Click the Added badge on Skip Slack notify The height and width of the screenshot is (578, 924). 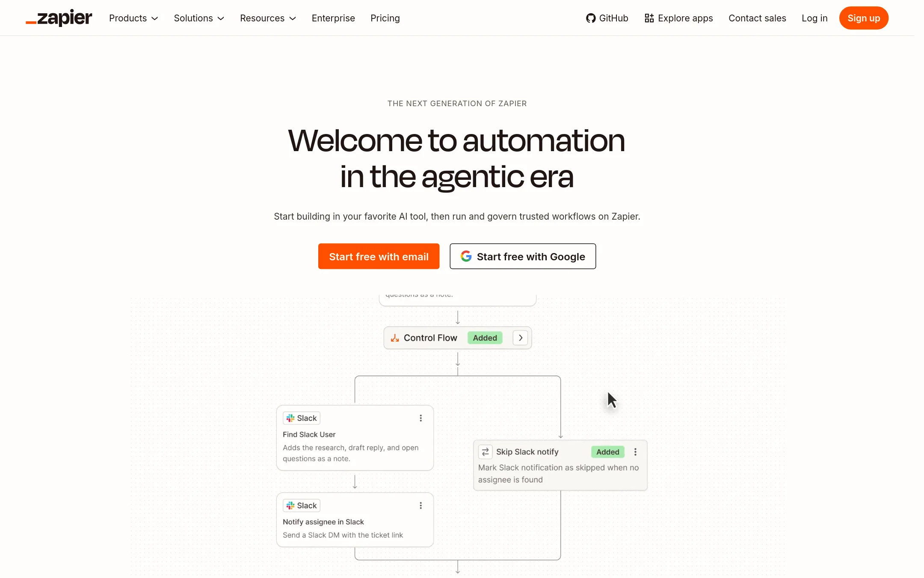[x=607, y=452]
